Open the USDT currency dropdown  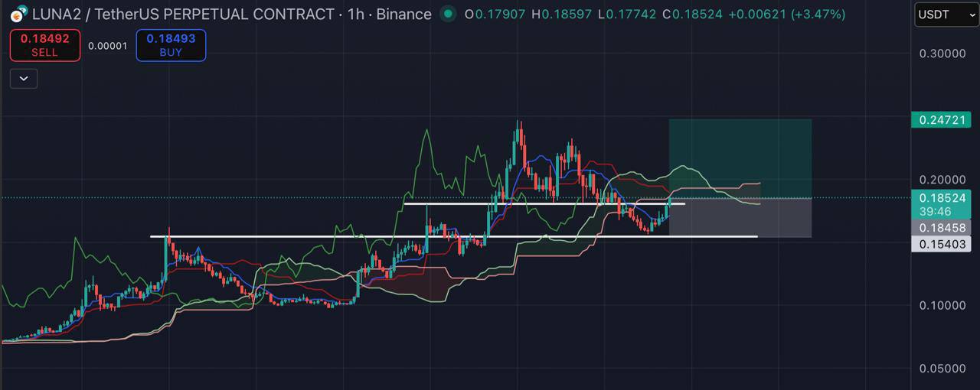[946, 15]
